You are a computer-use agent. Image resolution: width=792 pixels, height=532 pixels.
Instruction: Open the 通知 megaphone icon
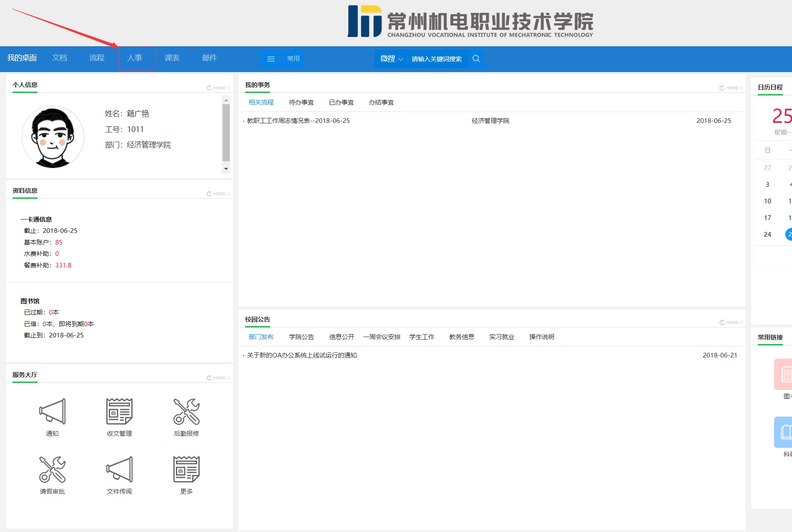pyautogui.click(x=52, y=412)
